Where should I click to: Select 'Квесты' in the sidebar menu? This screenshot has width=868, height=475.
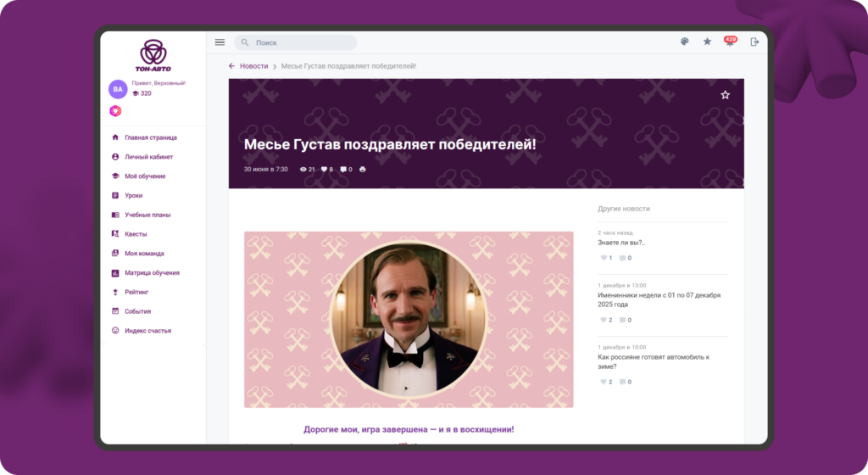click(136, 234)
